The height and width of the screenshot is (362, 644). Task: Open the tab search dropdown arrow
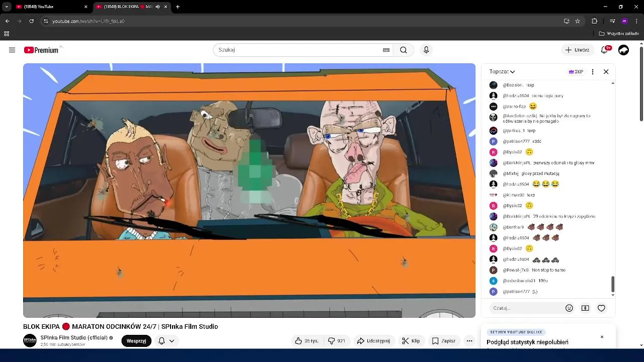(7, 7)
